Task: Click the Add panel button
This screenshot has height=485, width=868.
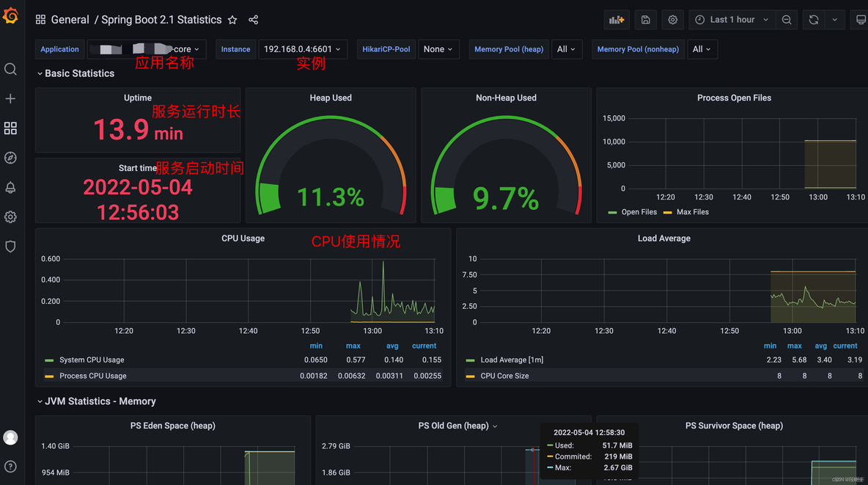Action: 617,20
